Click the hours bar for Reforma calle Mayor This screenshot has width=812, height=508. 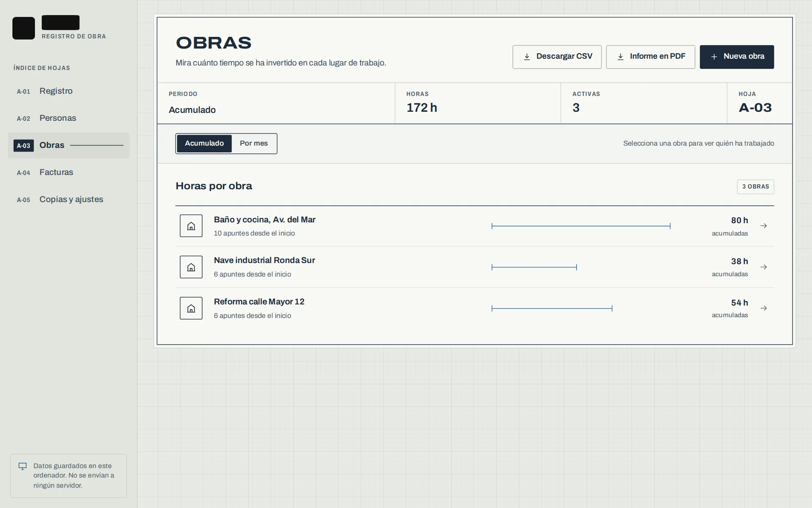click(552, 309)
